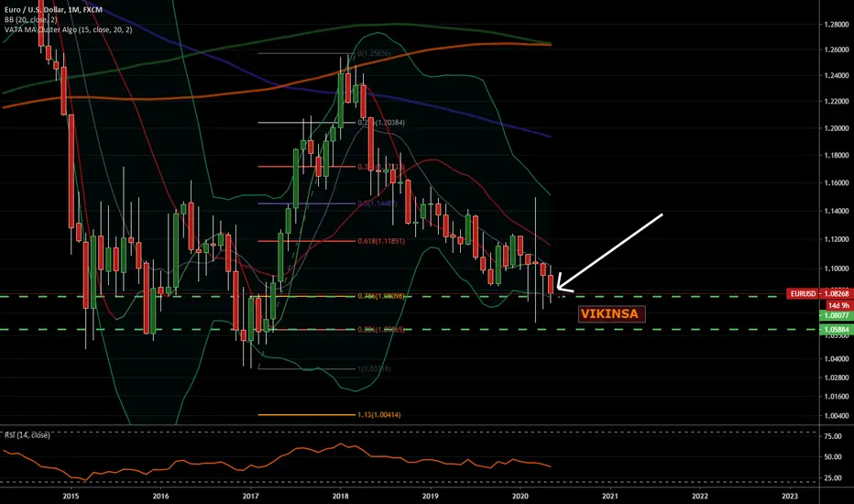
Task: Click 1.12000 on the price axis
Action: (x=837, y=239)
